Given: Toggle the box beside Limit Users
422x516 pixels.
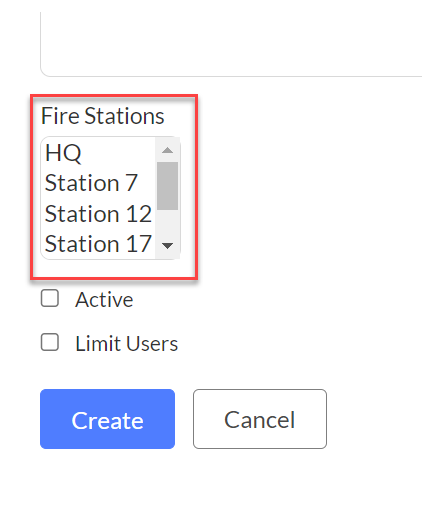Looking at the screenshot, I should tap(50, 342).
